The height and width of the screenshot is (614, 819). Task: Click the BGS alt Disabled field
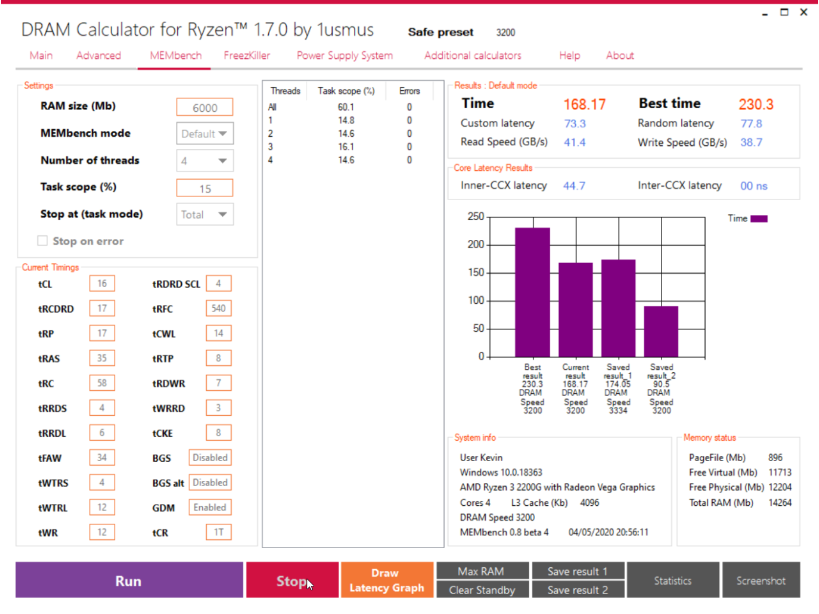210,482
